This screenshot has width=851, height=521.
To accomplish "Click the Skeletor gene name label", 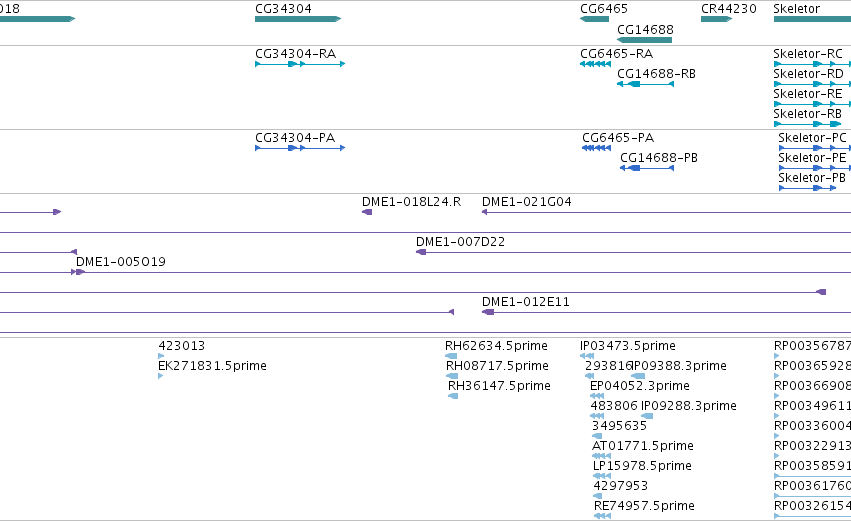I will click(796, 9).
